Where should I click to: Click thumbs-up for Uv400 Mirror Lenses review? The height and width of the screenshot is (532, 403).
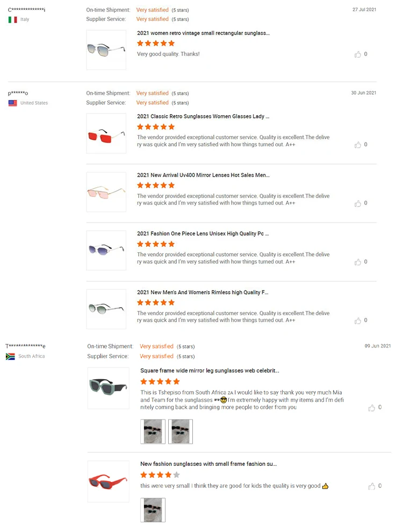coord(358,203)
